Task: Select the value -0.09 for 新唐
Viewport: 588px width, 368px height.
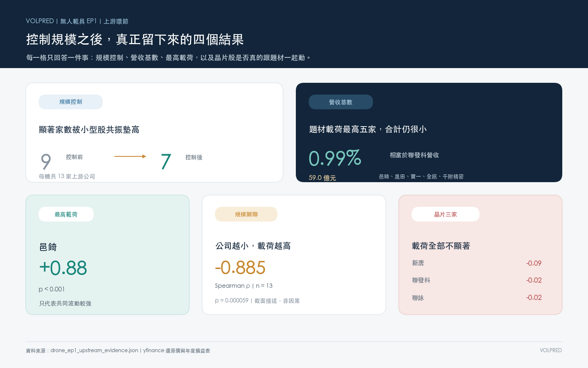Action: (x=534, y=263)
